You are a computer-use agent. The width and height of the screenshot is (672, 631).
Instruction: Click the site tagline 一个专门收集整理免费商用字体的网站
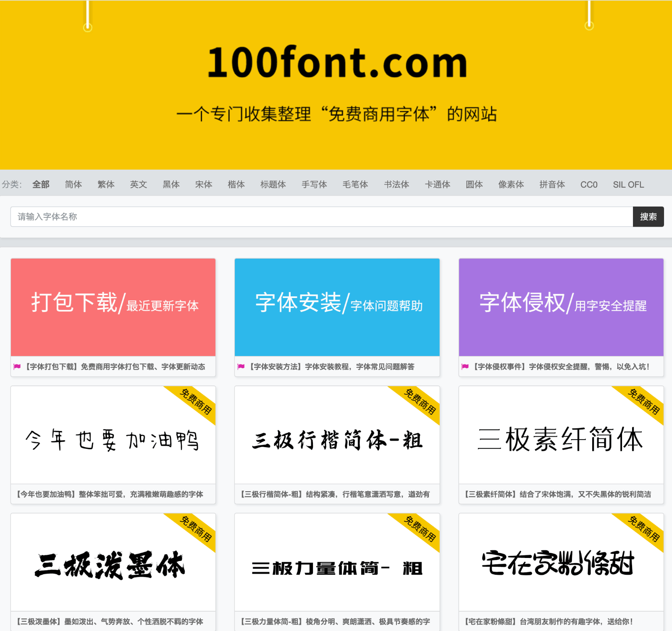(x=336, y=114)
